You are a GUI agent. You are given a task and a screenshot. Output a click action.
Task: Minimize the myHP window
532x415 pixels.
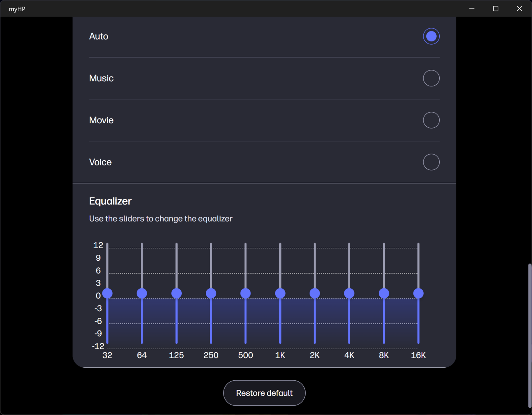[x=472, y=8]
